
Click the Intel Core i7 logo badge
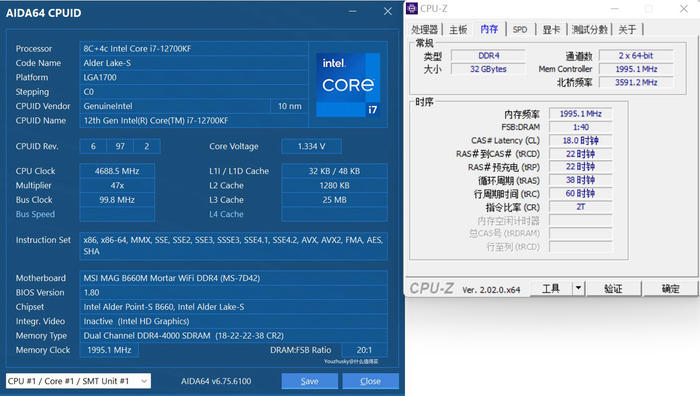pyautogui.click(x=348, y=85)
